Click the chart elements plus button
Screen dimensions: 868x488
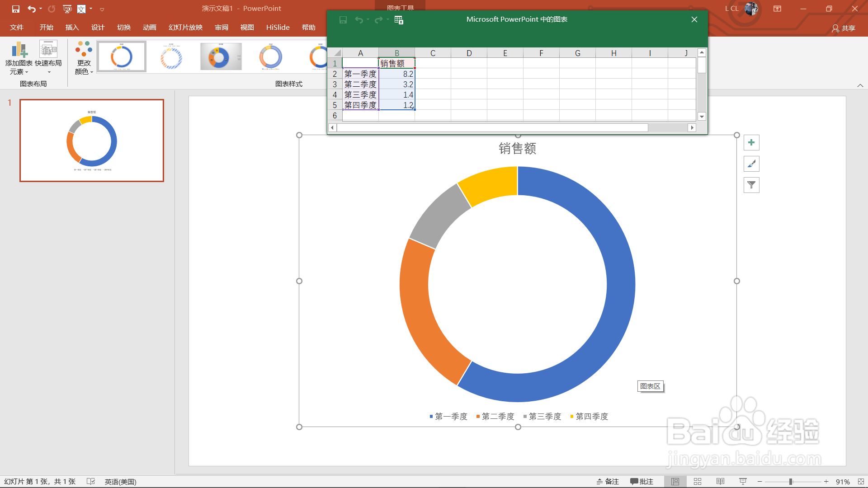(x=751, y=143)
